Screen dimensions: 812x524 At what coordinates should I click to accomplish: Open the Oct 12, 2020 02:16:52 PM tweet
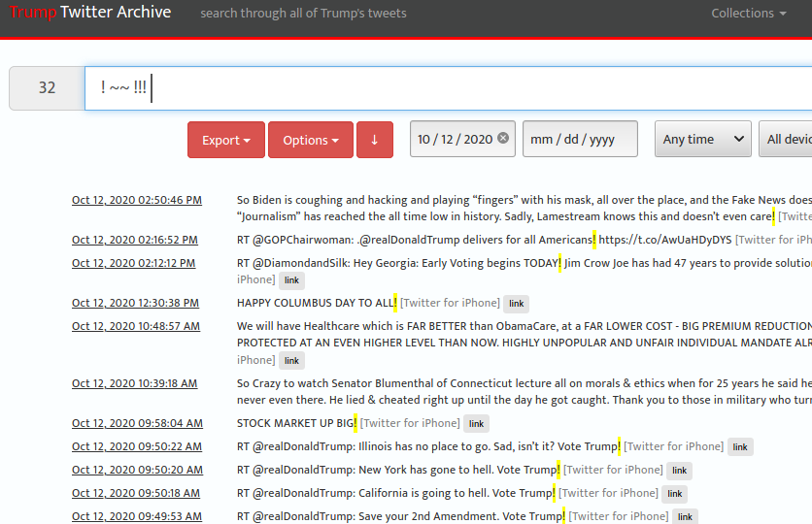[x=135, y=240]
